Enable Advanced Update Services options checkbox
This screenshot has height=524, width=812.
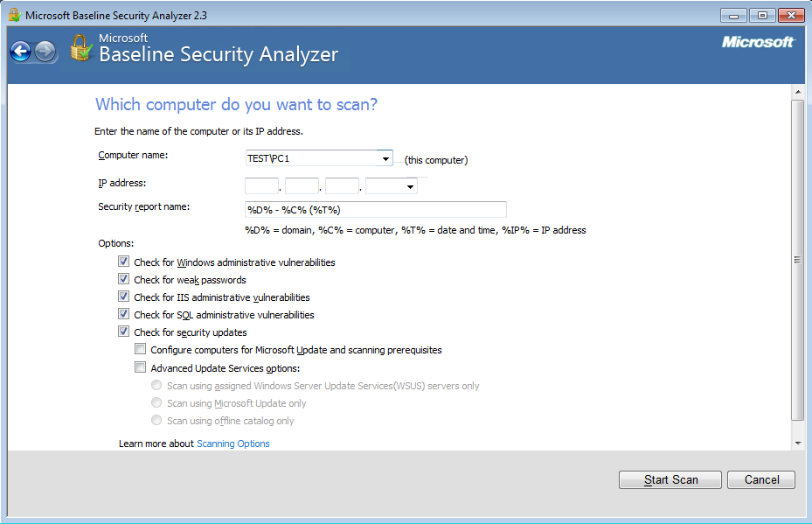(x=140, y=367)
